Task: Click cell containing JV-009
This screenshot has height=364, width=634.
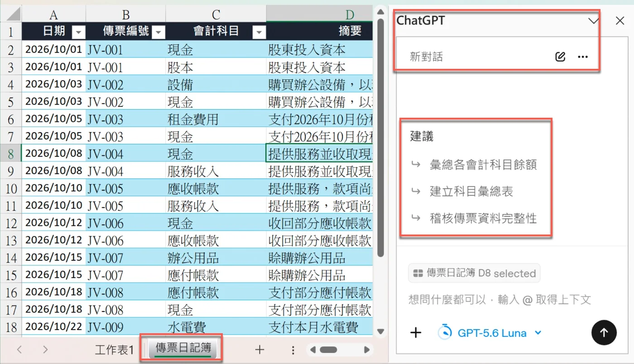Action: point(125,327)
